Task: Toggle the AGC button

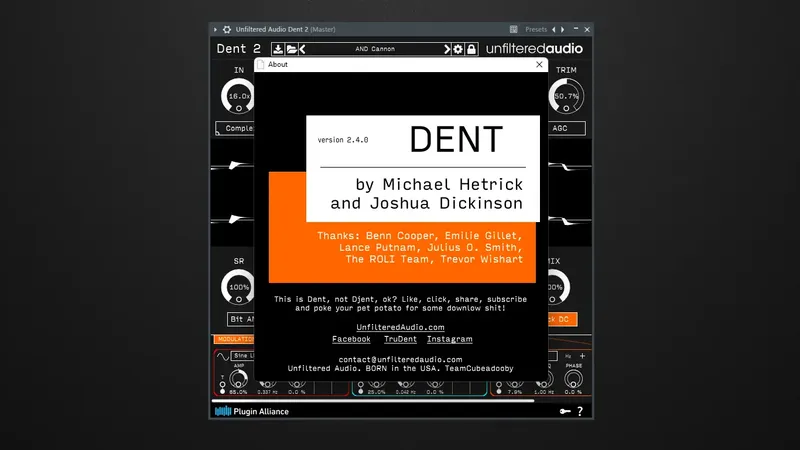Action: coord(566,128)
